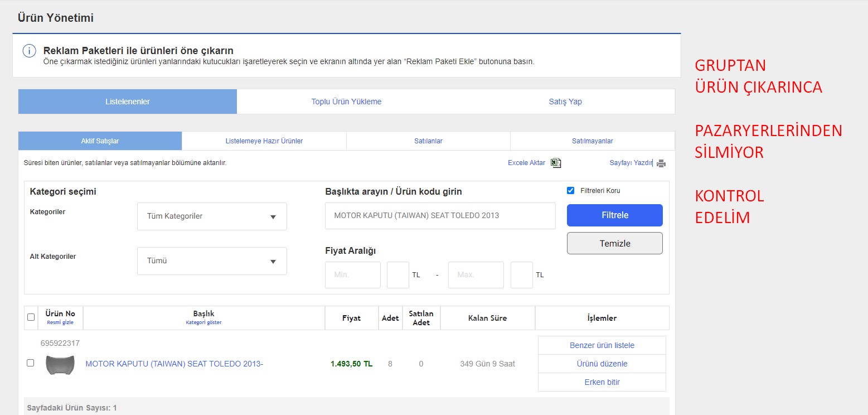868x415 pixels.
Task: Toggle the Filtreleri Koru checkbox
Action: point(570,191)
